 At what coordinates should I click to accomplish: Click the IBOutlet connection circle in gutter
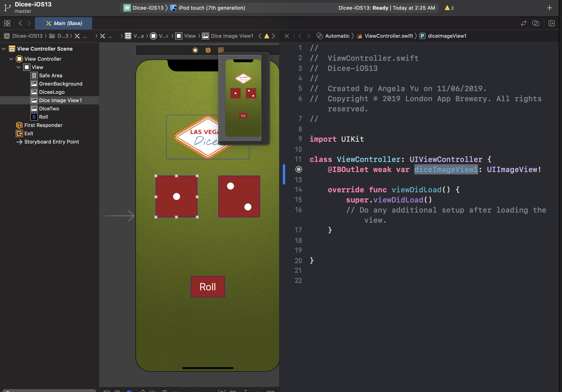[x=299, y=169]
